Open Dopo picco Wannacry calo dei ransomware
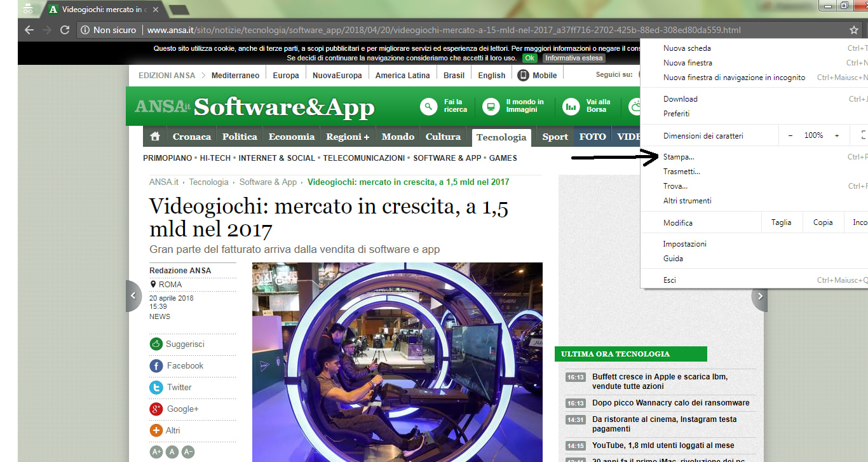868x462 pixels. point(670,403)
